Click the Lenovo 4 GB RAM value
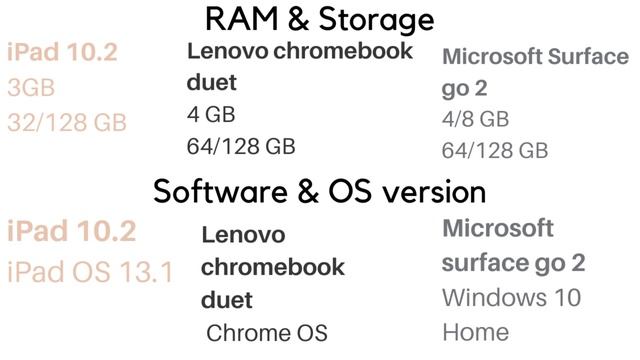 (x=211, y=114)
